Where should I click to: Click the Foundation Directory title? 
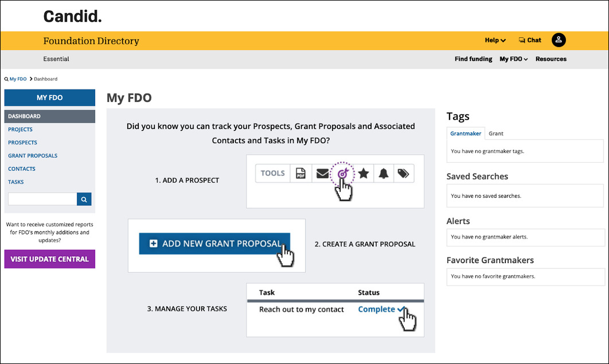point(91,41)
